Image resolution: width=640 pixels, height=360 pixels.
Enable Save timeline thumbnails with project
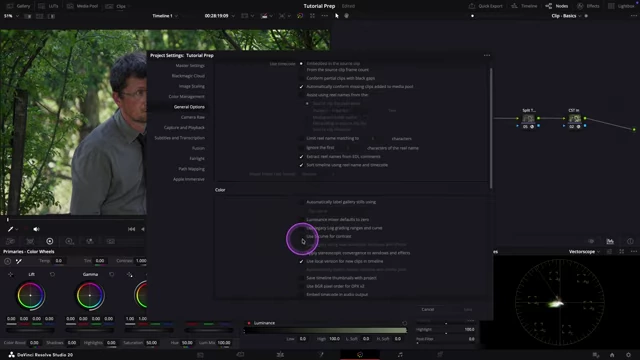tap(301, 278)
